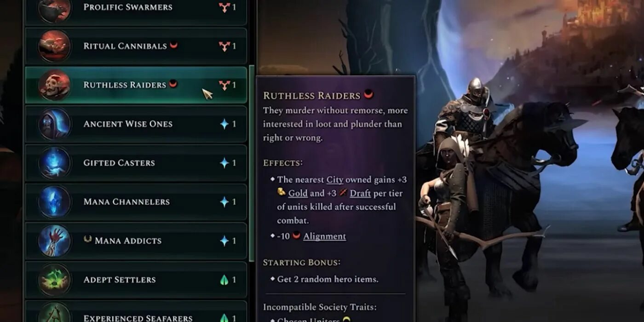Open the Alignment keyword link

[x=324, y=236]
